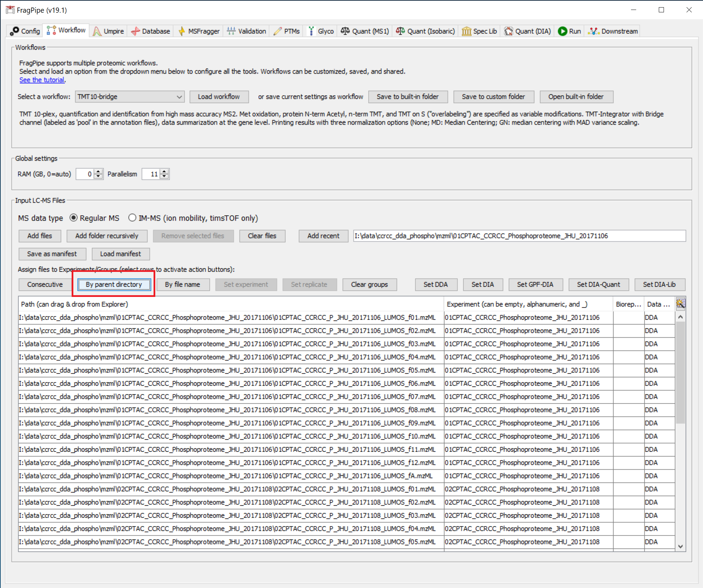Click the Load workflow button
The image size is (703, 588).
pos(219,97)
